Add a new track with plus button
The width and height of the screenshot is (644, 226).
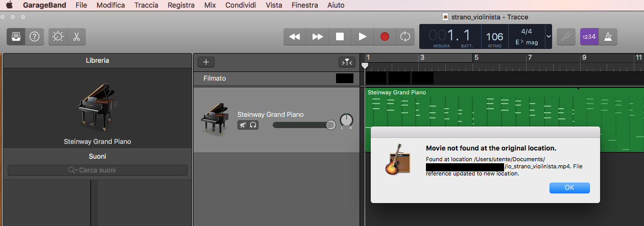tap(206, 62)
